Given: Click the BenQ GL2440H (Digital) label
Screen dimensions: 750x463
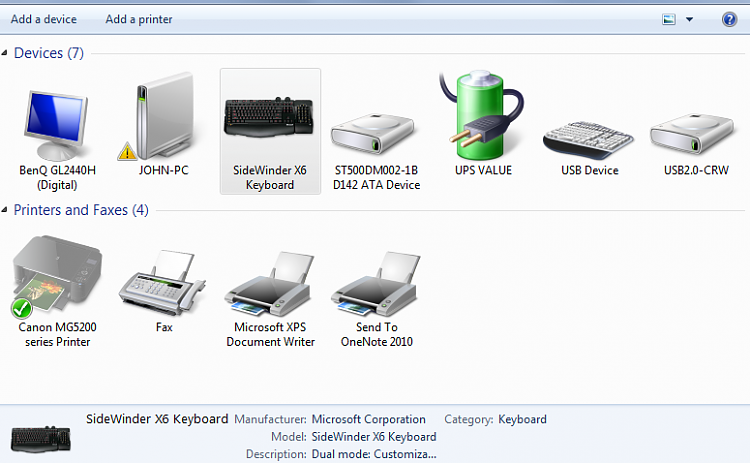Looking at the screenshot, I should click(x=57, y=177).
